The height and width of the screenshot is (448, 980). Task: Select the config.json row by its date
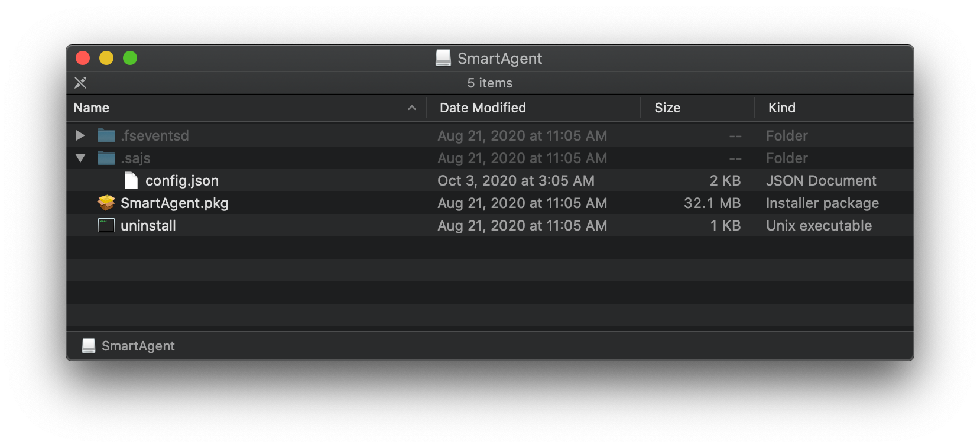click(516, 181)
